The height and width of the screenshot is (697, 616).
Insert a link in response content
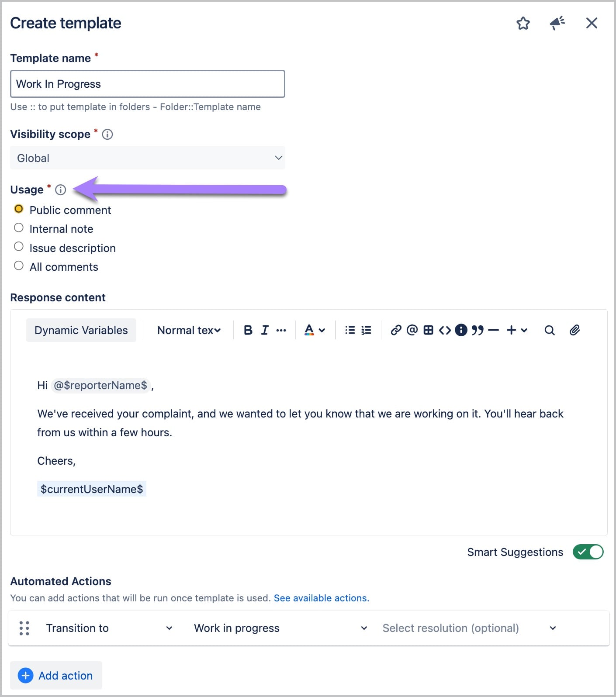[x=396, y=330]
